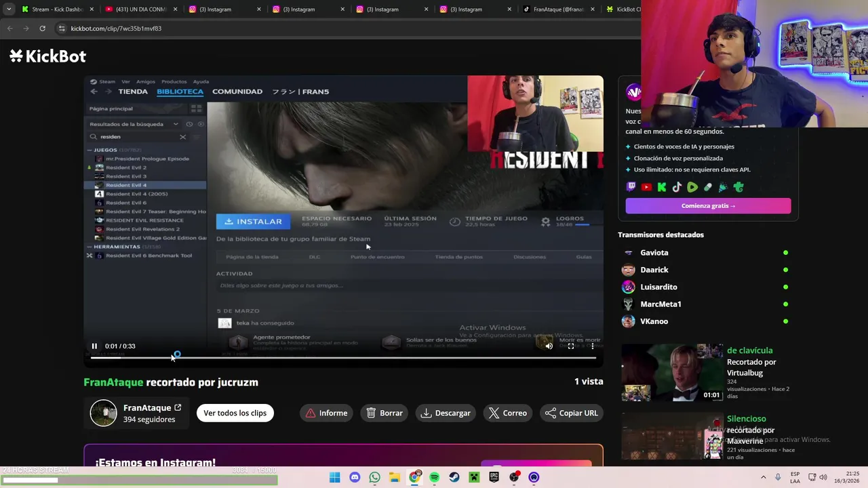Click the Twitch platform icon
Screen dimensions: 868x488
[631, 187]
